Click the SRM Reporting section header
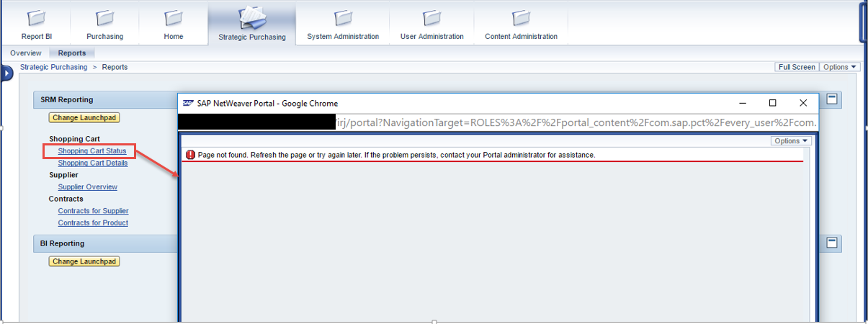The image size is (868, 324). tap(67, 99)
